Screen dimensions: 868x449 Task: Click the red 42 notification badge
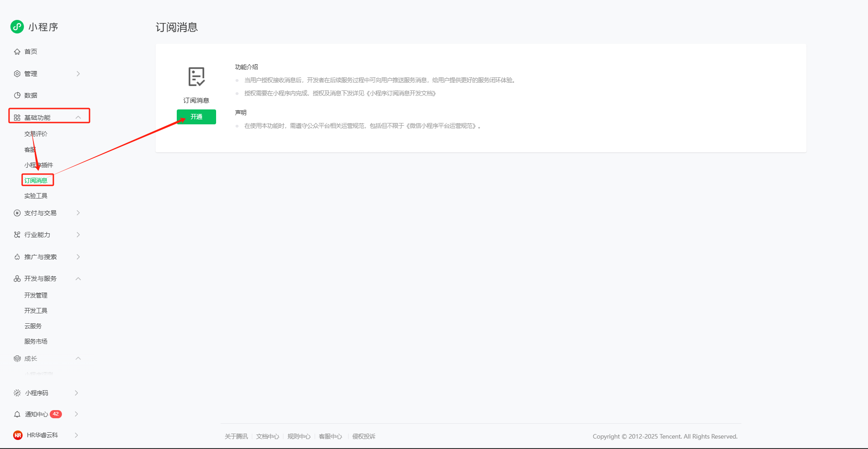[x=56, y=414]
